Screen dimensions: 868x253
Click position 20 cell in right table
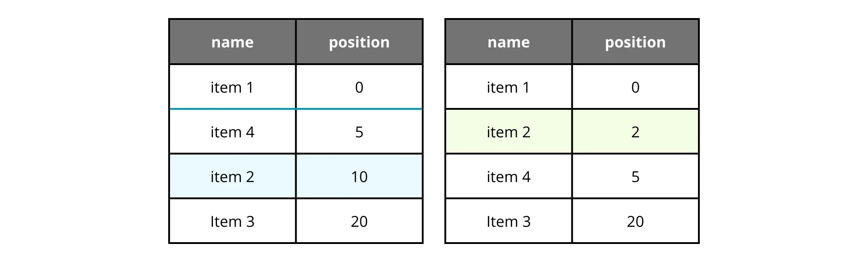pyautogui.click(x=635, y=221)
